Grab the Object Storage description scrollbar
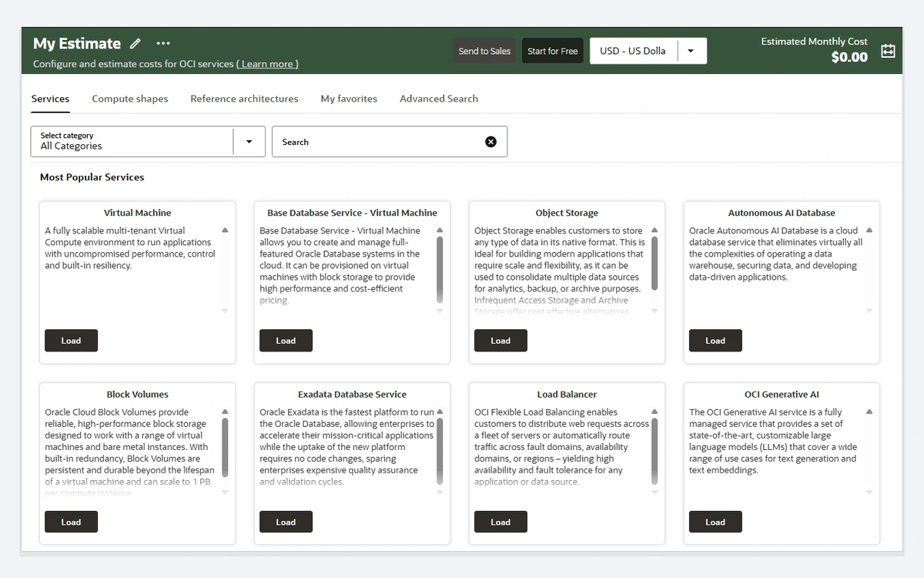 pyautogui.click(x=654, y=264)
